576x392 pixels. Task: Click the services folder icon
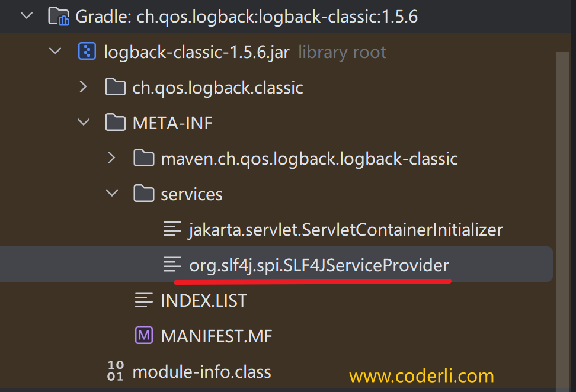pos(144,194)
